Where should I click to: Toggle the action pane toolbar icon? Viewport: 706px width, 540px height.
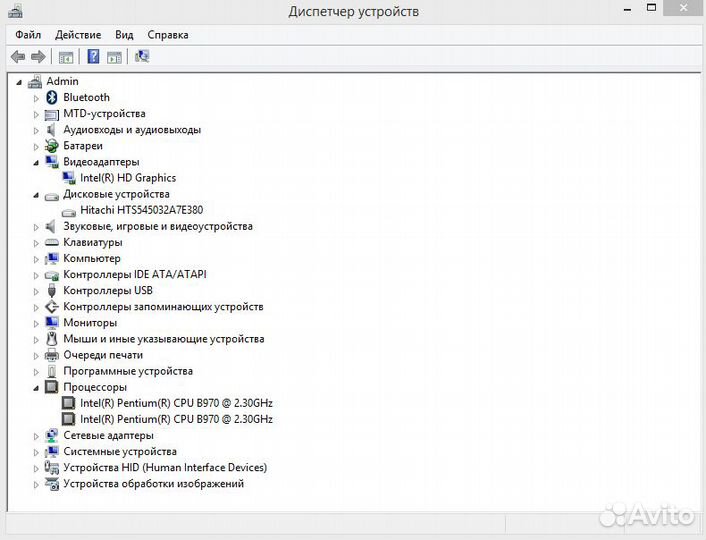pyautogui.click(x=114, y=57)
